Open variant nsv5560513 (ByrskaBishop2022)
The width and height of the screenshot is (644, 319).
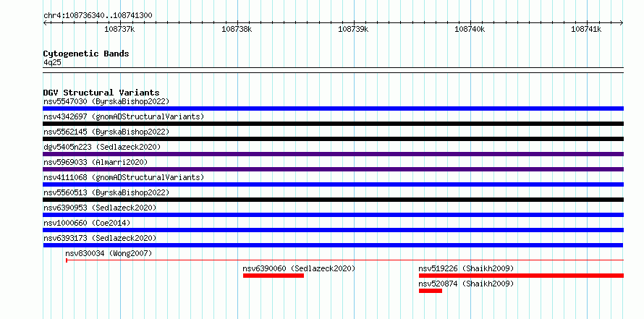106,192
